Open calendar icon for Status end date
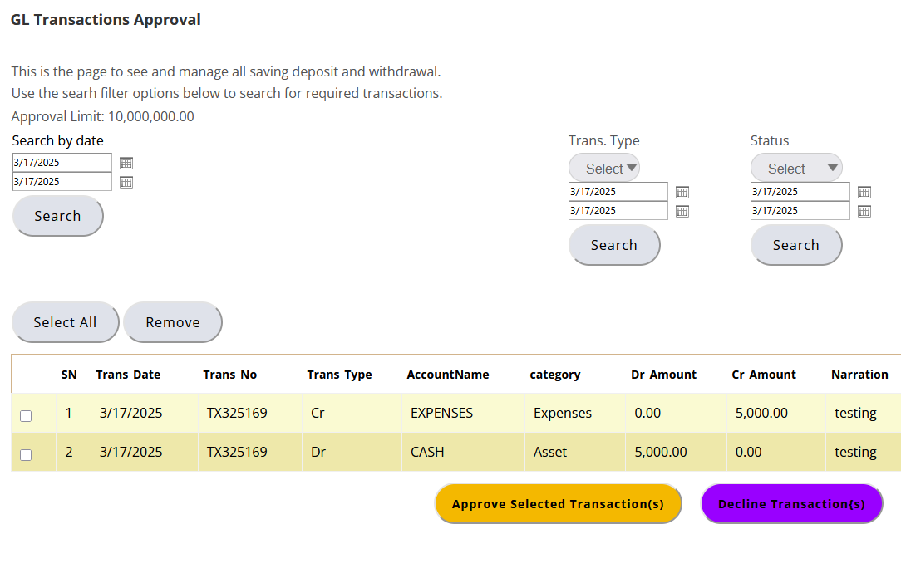 864,211
